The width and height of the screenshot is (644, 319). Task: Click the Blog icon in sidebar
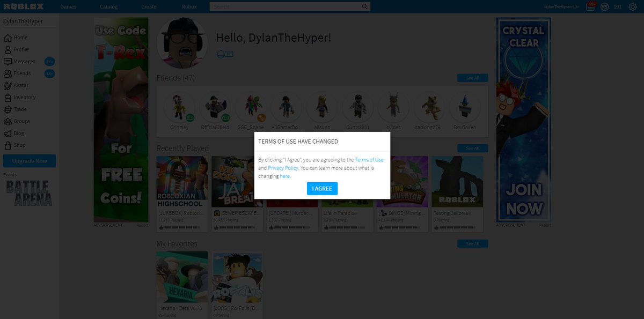(x=8, y=133)
